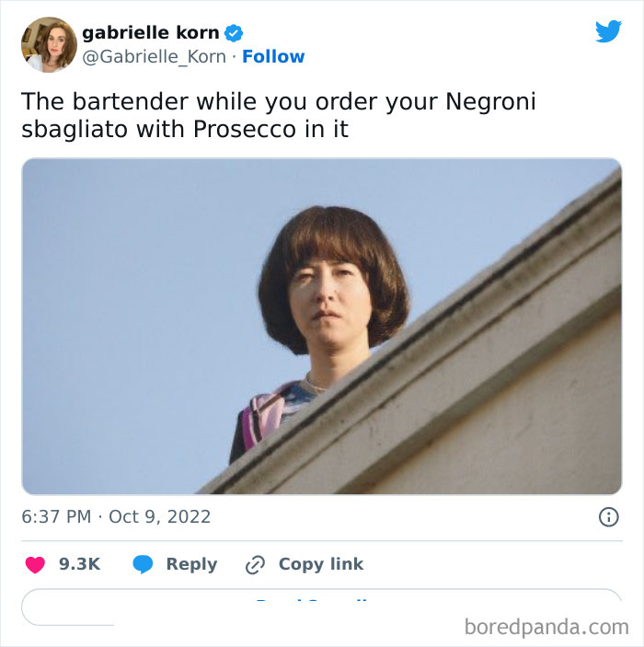The height and width of the screenshot is (647, 644).
Task: Click the Oct 9, 2022 date
Action: point(160,516)
